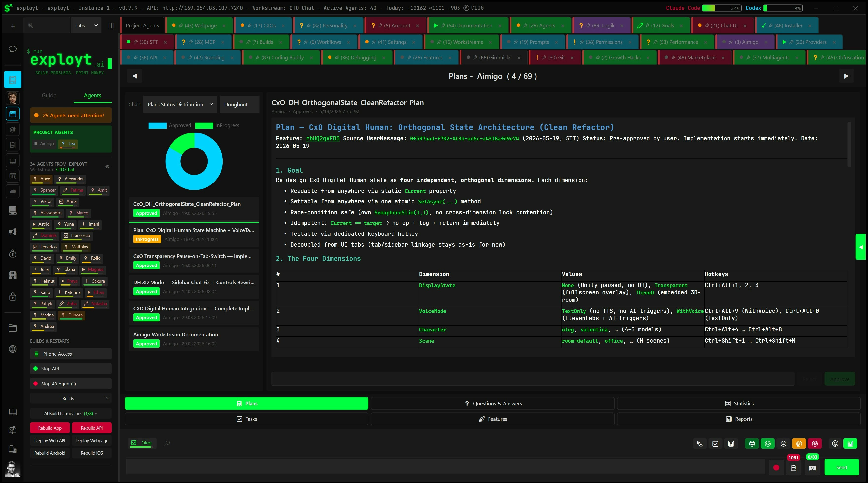Go to previous plan with left arrow
The height and width of the screenshot is (483, 868).
pos(135,76)
